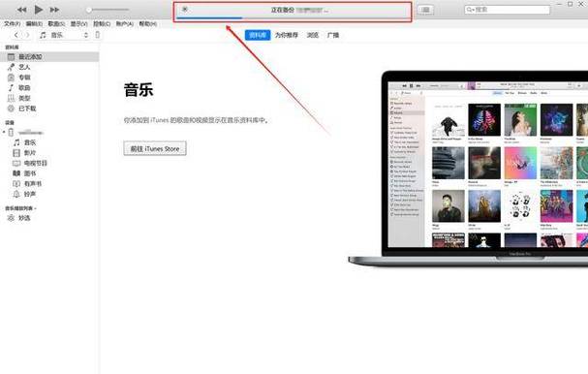Click the list view icon beside the status display

point(425,10)
